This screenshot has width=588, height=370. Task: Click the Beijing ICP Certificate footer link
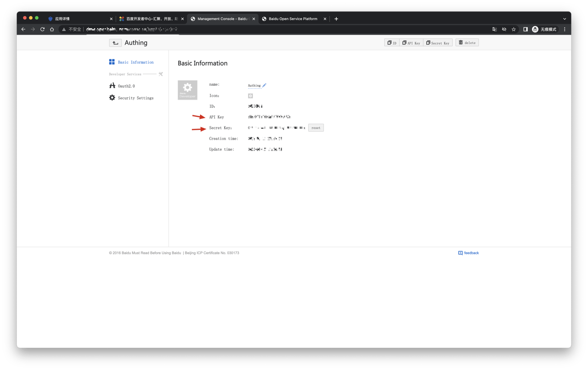point(211,253)
